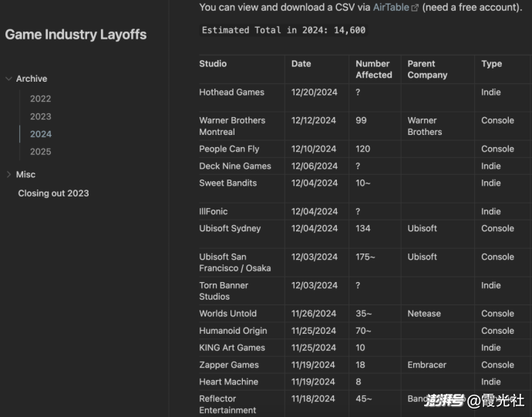The image size is (532, 417).
Task: Click Console type in People Can Fly row
Action: (497, 149)
